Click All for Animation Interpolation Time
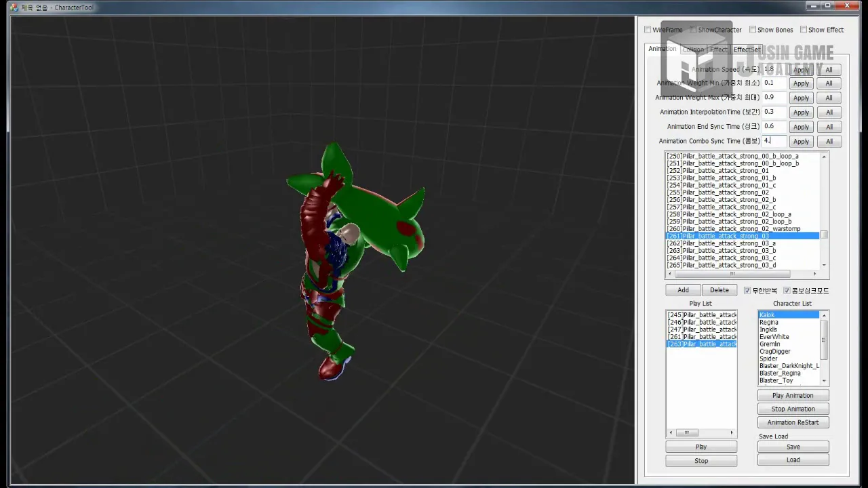The width and height of the screenshot is (868, 488). click(x=829, y=113)
